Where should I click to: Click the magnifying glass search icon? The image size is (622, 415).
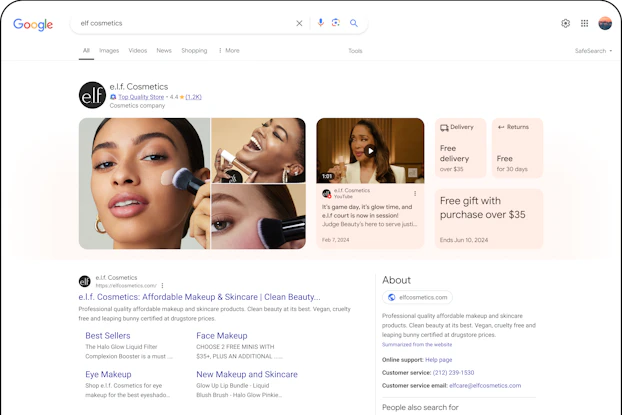353,23
